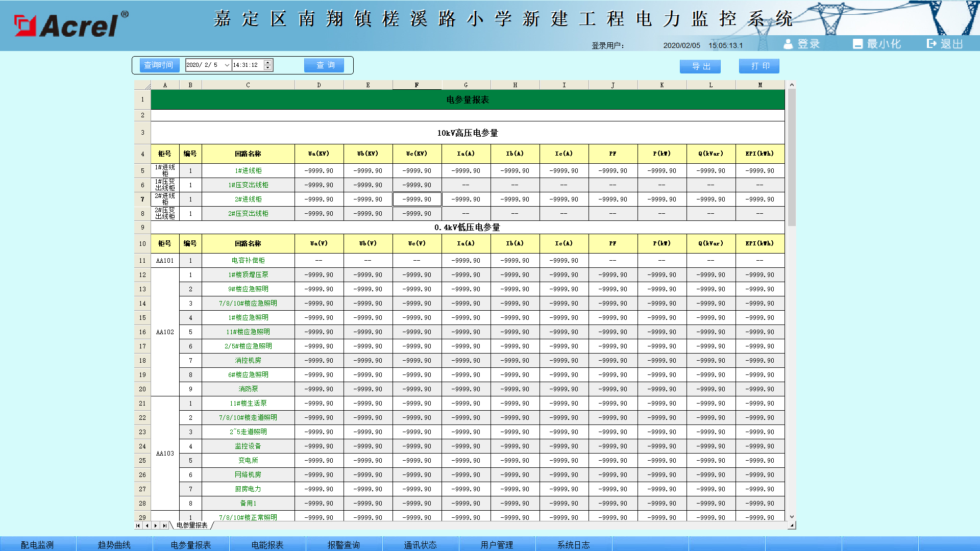Click the 导出 export button
The width and height of the screenshot is (980, 551).
click(x=700, y=66)
